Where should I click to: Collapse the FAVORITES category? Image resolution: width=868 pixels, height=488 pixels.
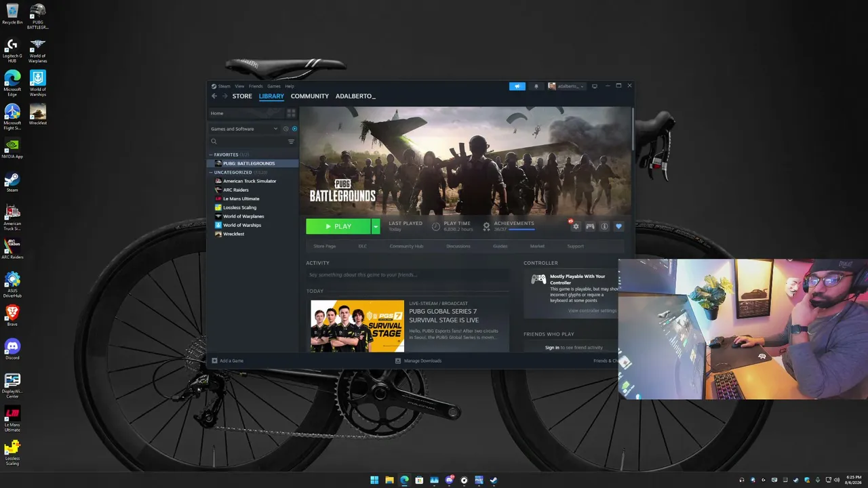tap(211, 155)
